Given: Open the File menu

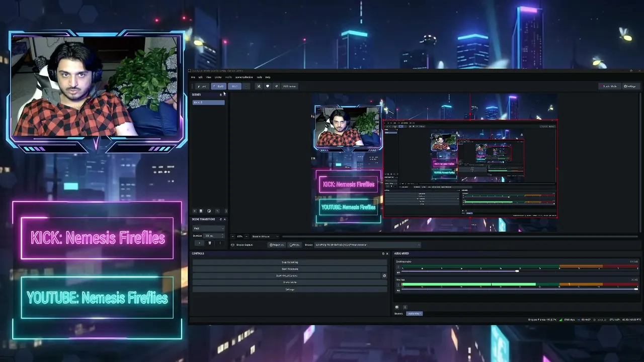Looking at the screenshot, I should (193, 77).
